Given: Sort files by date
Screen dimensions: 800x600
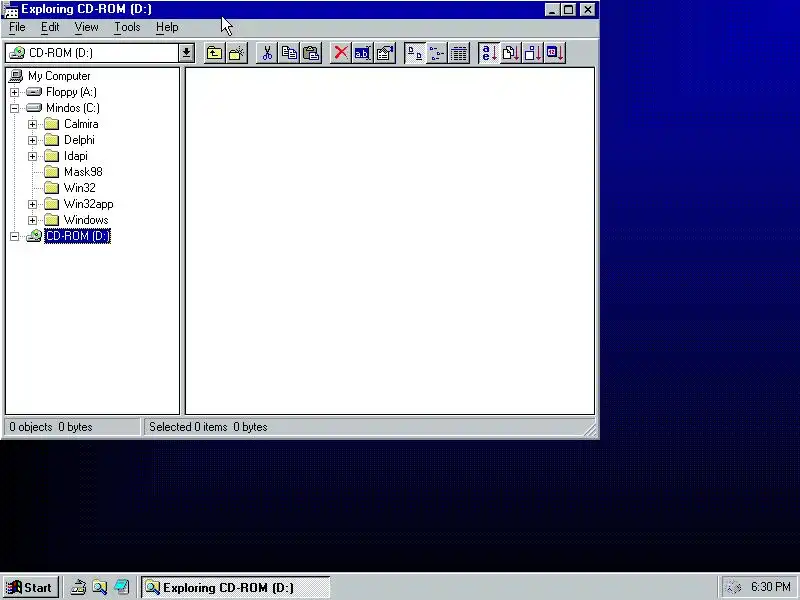Looking at the screenshot, I should click(x=555, y=53).
